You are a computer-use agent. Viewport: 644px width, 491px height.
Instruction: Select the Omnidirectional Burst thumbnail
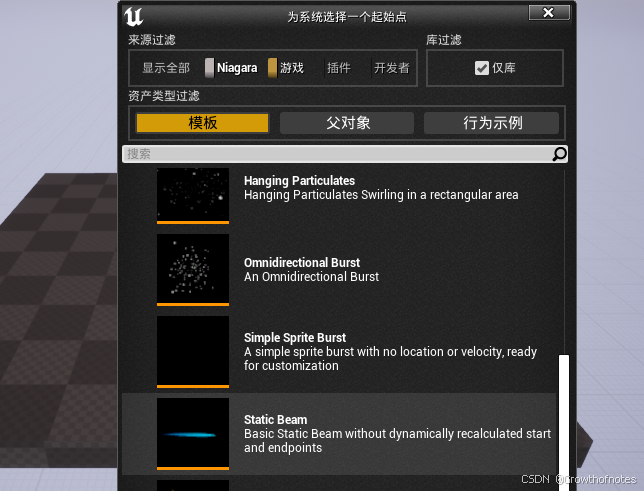tap(193, 269)
